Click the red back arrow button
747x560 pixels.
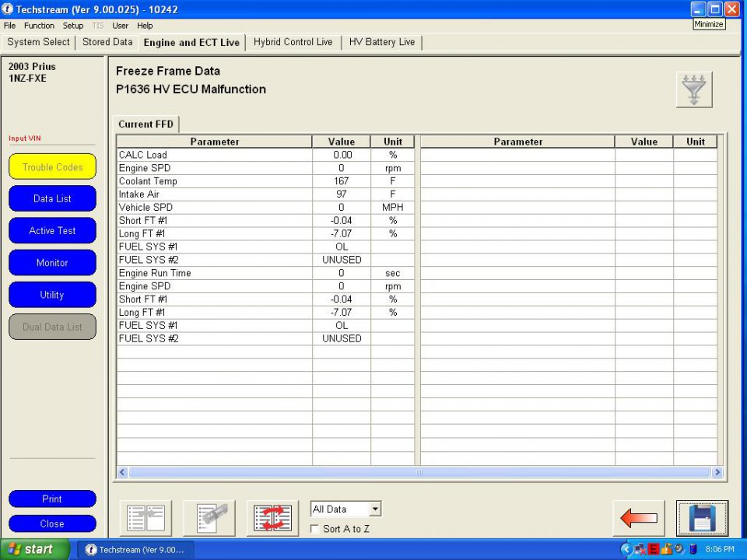[x=639, y=518]
